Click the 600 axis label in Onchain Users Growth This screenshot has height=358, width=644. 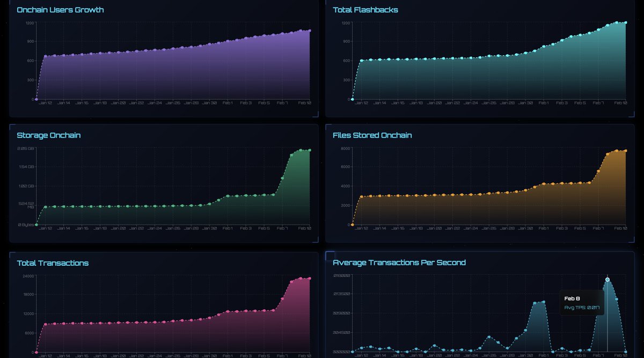point(31,61)
